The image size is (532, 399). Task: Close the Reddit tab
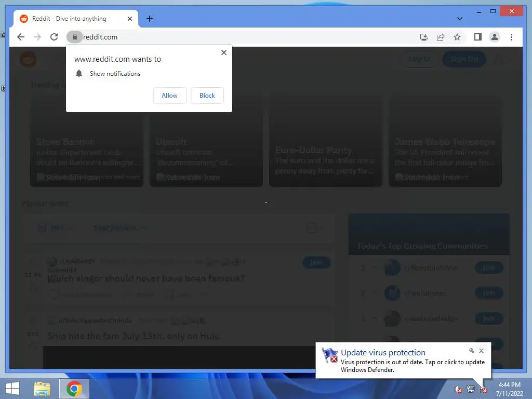click(129, 19)
